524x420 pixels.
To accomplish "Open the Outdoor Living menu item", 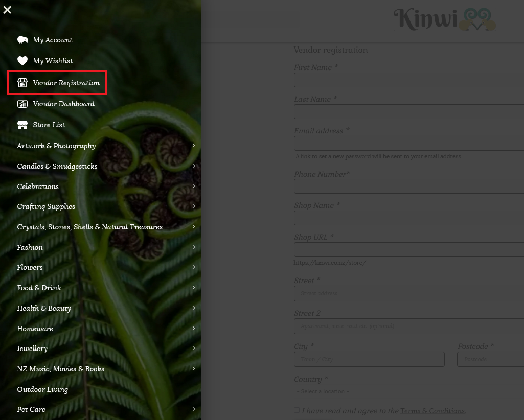I will (x=42, y=389).
